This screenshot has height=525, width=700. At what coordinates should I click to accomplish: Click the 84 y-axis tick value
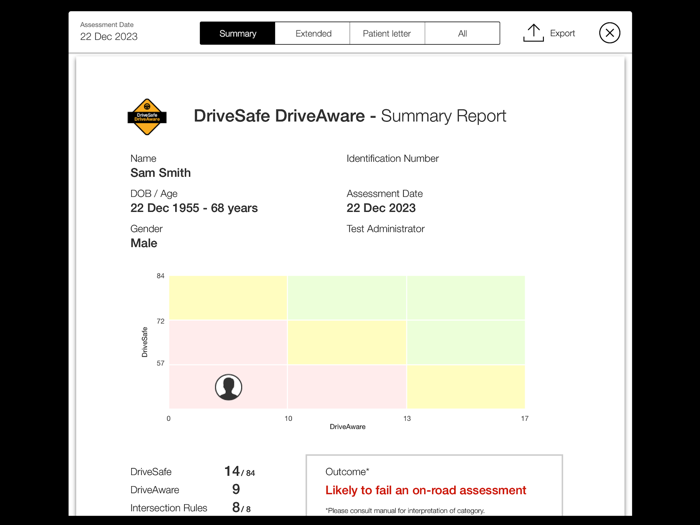pyautogui.click(x=160, y=276)
